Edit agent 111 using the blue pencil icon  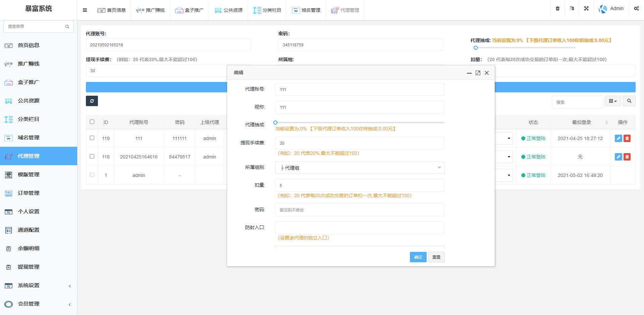point(618,138)
